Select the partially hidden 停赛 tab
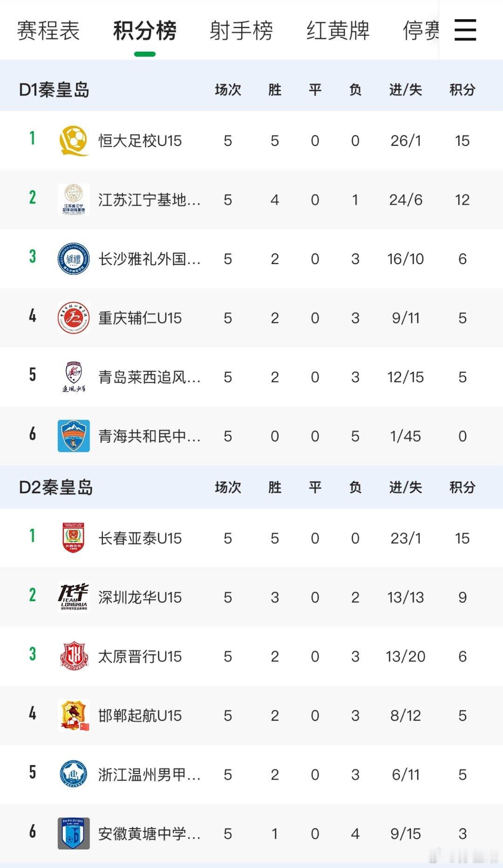Screen dimensions: 503x868 point(421,31)
